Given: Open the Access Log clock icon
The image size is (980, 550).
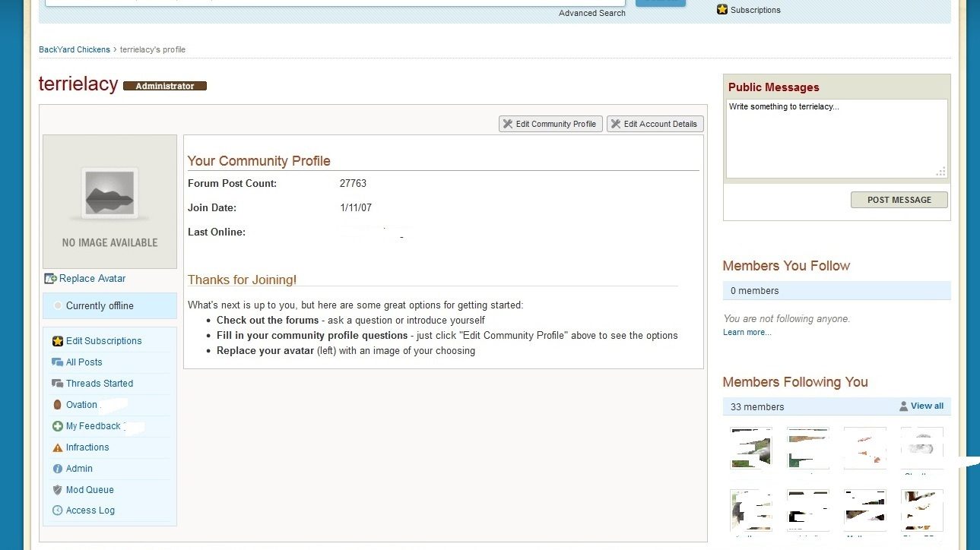Looking at the screenshot, I should click(x=57, y=510).
